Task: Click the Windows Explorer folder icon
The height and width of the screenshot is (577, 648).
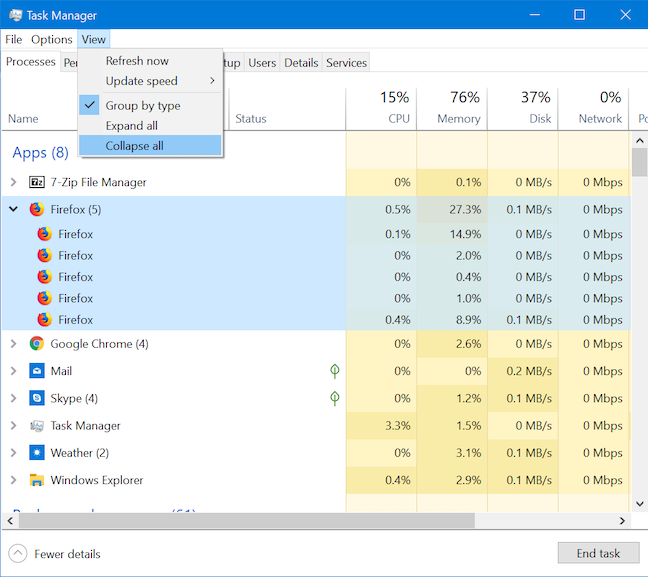Action: (37, 480)
